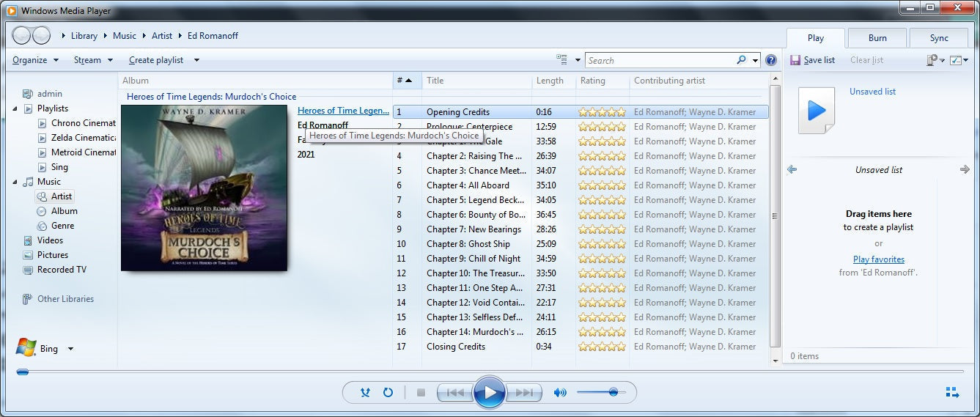Click the search magnifier icon

click(x=741, y=60)
